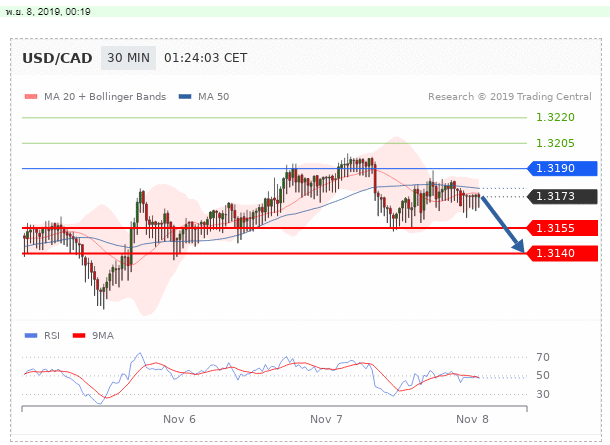
Task: Click the 1.3220 resistance level label
Action: click(x=555, y=117)
